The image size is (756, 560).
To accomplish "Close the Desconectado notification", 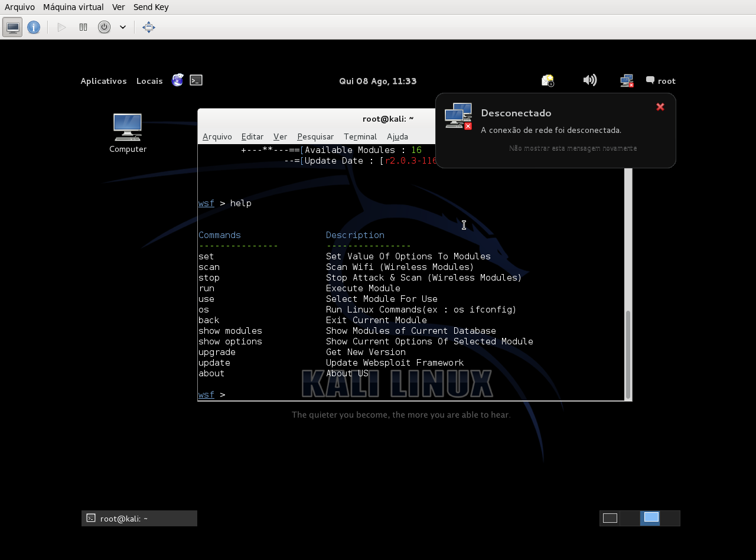I will 660,107.
